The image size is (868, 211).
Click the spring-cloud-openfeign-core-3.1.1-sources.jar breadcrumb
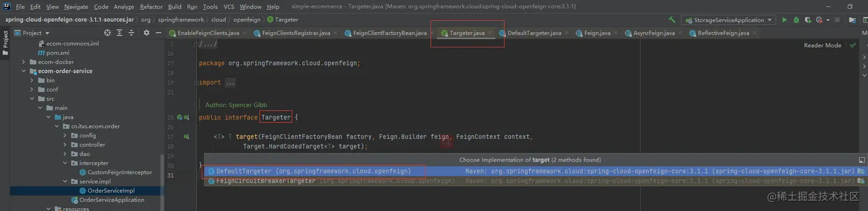(x=69, y=20)
